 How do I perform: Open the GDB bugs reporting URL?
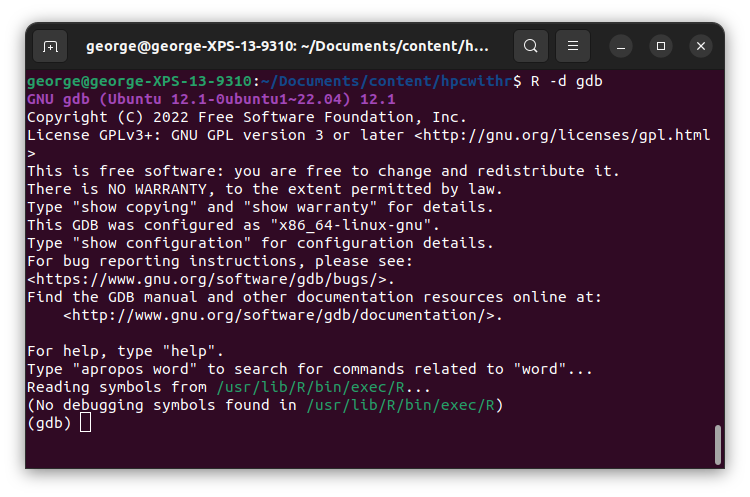point(210,279)
